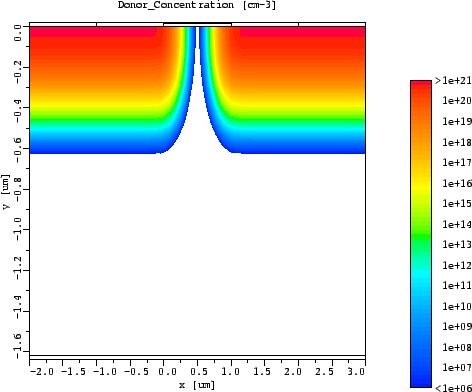Select the 1.0 tick on the x axis

click(x=231, y=371)
